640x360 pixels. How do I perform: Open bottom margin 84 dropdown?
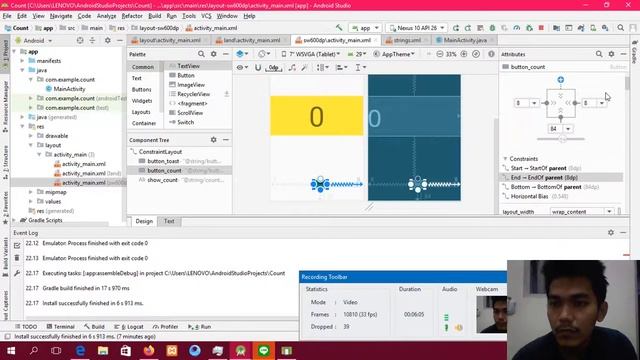click(568, 129)
